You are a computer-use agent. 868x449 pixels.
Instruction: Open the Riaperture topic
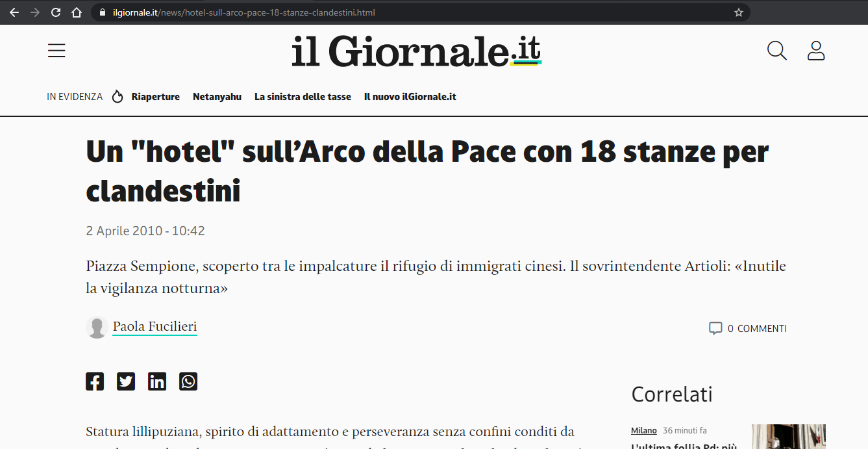(x=155, y=97)
